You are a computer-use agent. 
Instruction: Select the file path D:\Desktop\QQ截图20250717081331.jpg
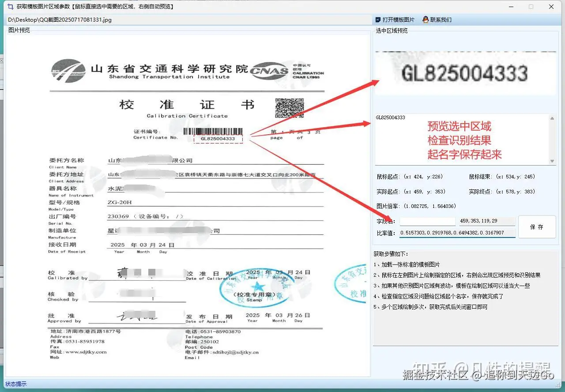[60, 20]
